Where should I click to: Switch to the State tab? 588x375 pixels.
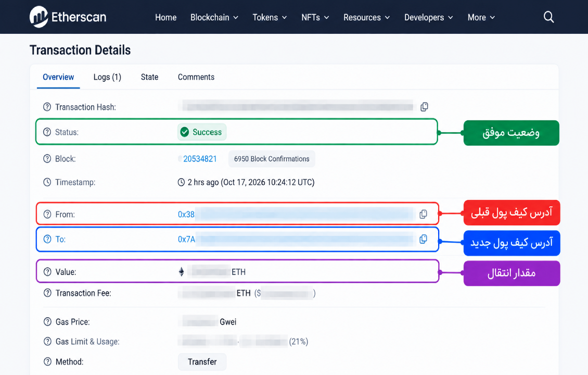[150, 77]
